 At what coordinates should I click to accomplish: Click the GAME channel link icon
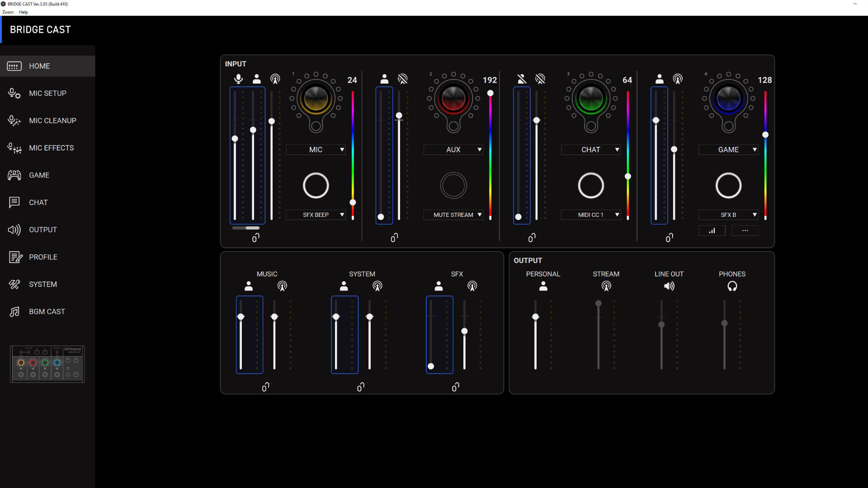coord(669,238)
